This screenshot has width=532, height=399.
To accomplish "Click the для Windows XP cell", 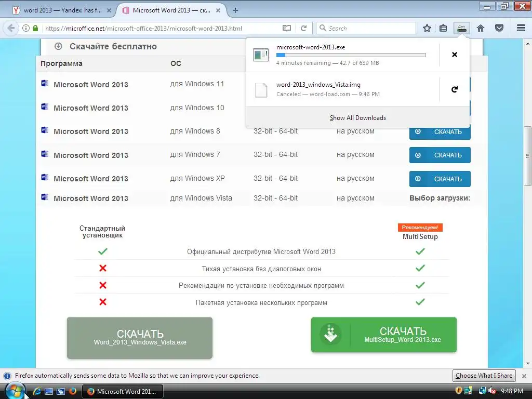I will coord(197,179).
